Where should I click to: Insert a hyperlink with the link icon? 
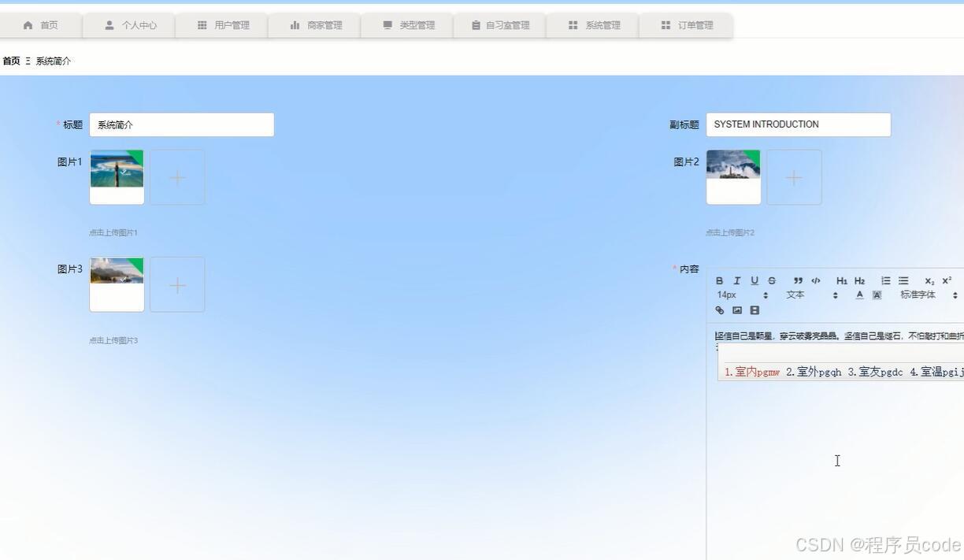(x=719, y=310)
